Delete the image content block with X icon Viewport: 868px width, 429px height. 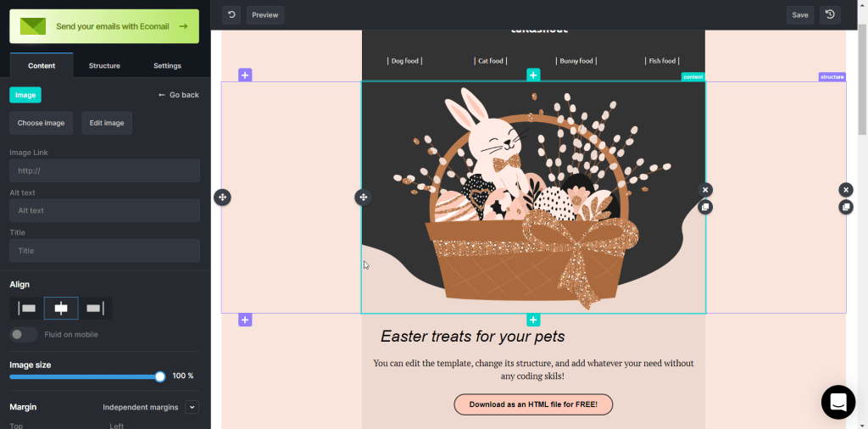(x=704, y=190)
